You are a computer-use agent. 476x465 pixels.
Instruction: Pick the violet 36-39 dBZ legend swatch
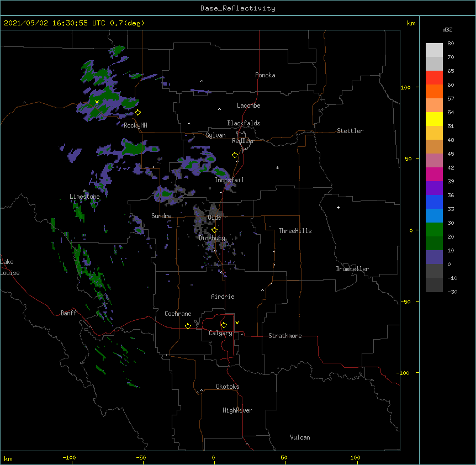pyautogui.click(x=434, y=188)
